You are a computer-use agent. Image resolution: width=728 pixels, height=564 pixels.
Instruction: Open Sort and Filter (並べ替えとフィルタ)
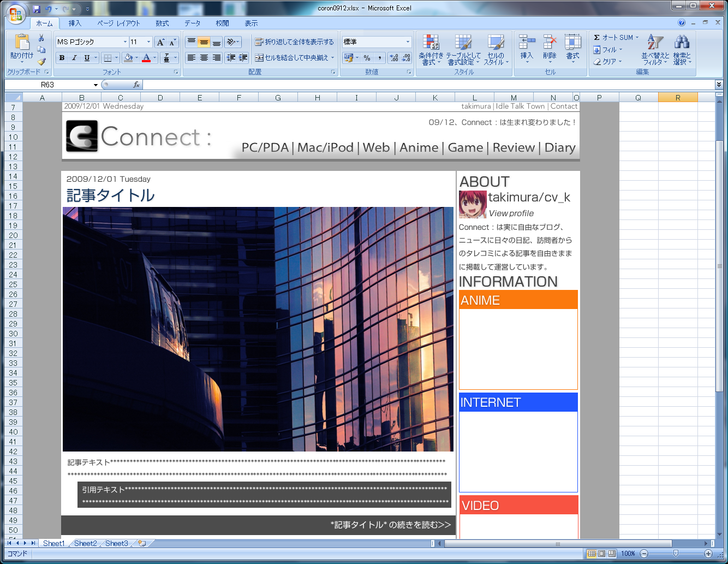pyautogui.click(x=655, y=50)
